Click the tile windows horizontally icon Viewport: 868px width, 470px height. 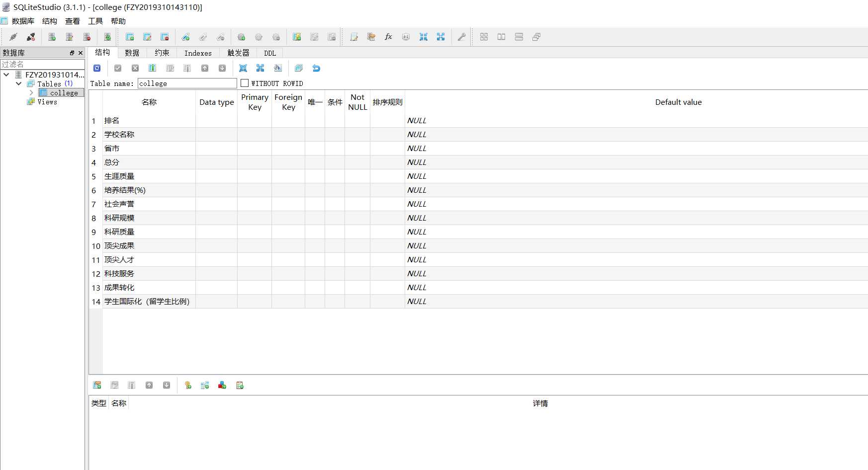pos(501,37)
